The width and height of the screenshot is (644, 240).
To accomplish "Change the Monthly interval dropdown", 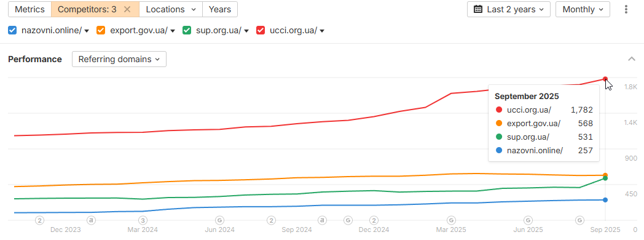I will 583,9.
